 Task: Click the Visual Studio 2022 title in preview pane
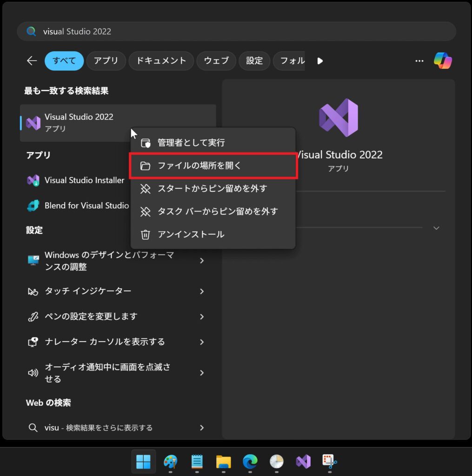pos(339,155)
